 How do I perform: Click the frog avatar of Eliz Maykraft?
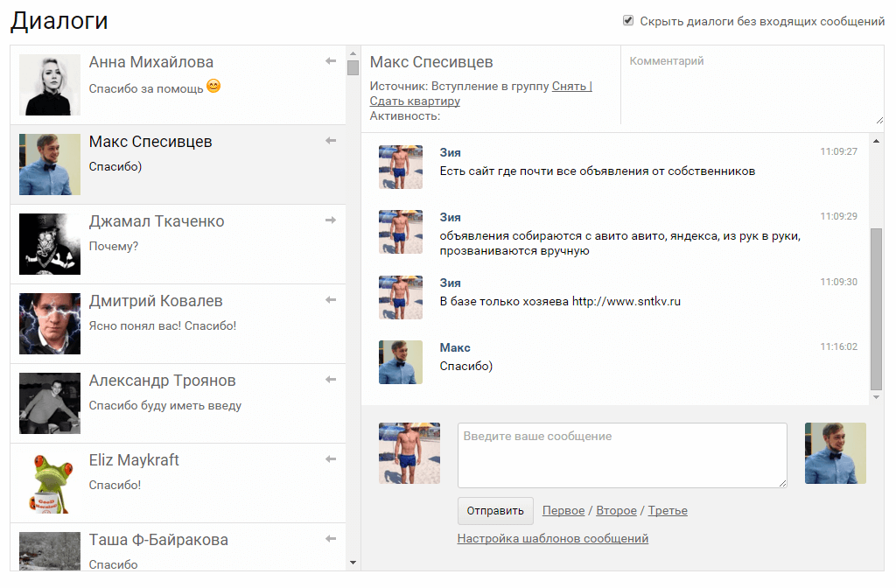coord(50,483)
